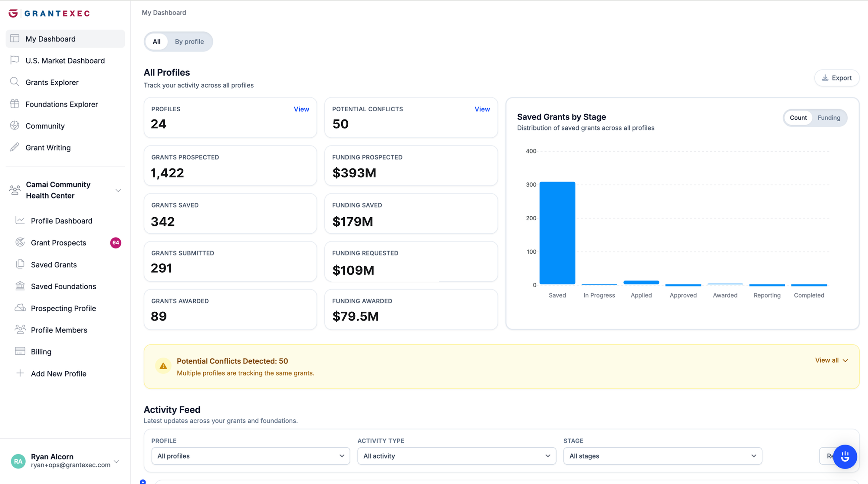Switch to the All tab

point(156,41)
